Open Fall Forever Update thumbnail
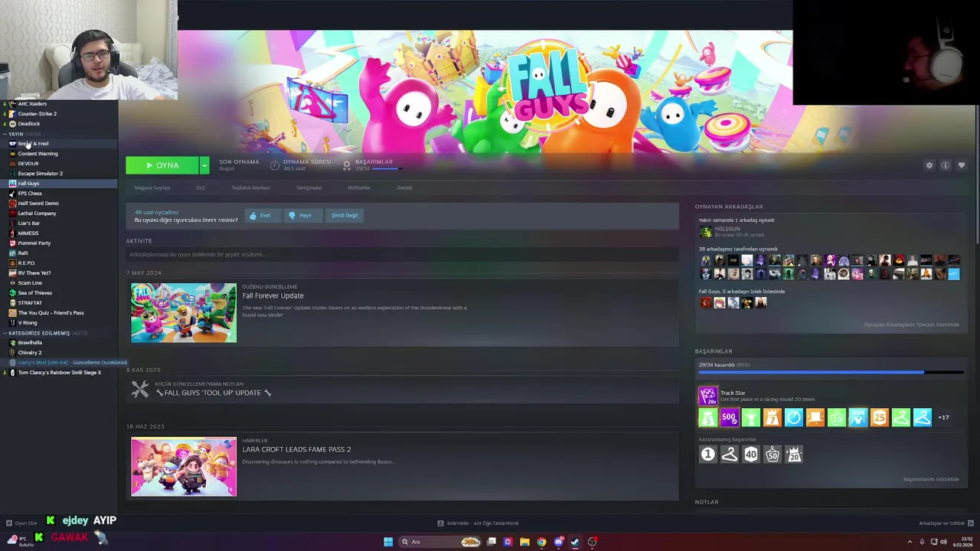This screenshot has height=551, width=980. pyautogui.click(x=184, y=312)
